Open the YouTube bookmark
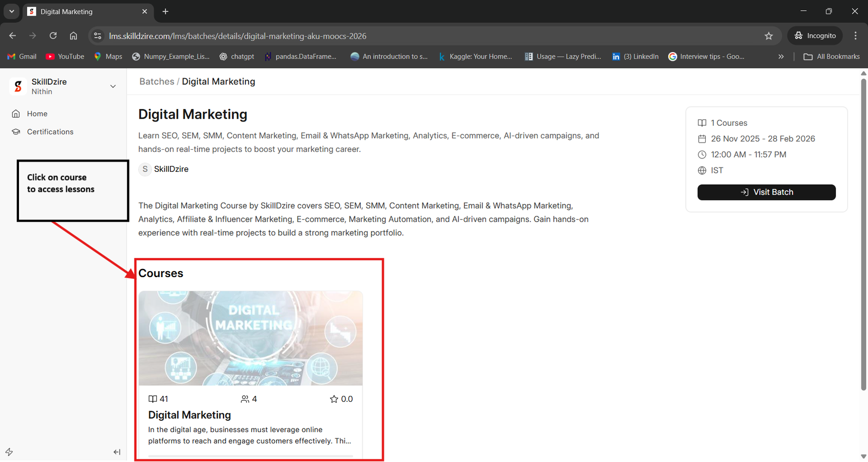868x462 pixels. (65, 56)
